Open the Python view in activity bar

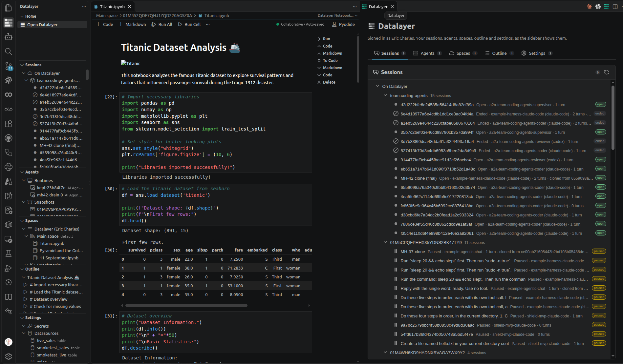[9, 167]
